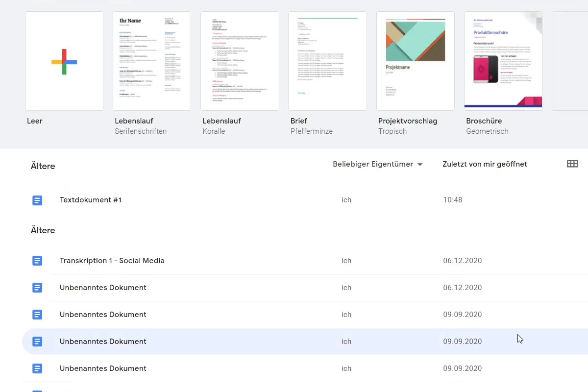Open the Brief Pfefferminze template thumbnail
This screenshot has width=588, height=392.
pyautogui.click(x=327, y=61)
